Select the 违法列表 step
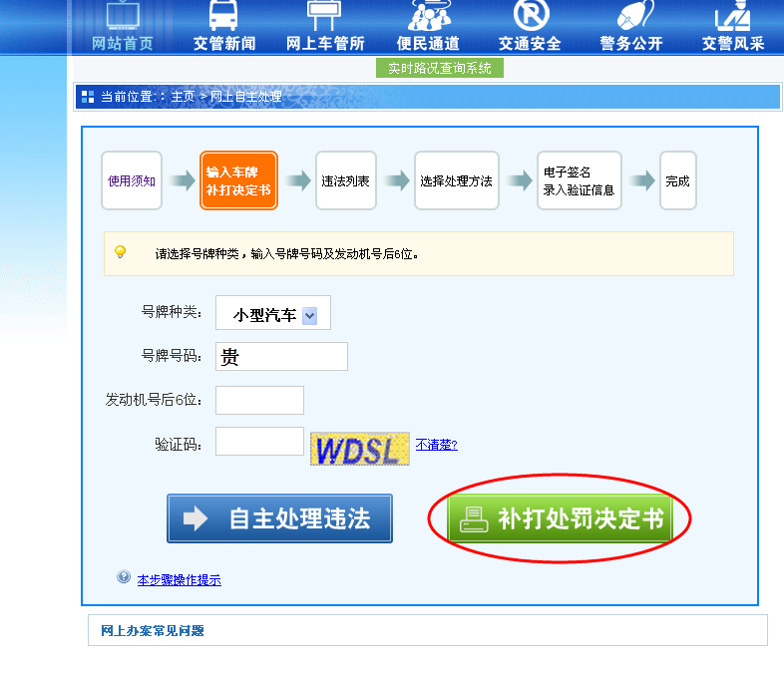Viewport: 784px width, 675px height. [x=345, y=180]
